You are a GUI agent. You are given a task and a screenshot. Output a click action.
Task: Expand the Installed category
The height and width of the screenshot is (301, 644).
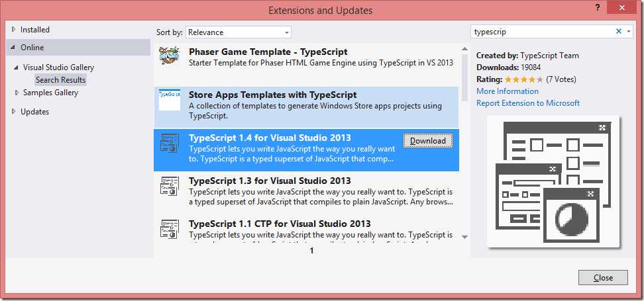pos(13,30)
